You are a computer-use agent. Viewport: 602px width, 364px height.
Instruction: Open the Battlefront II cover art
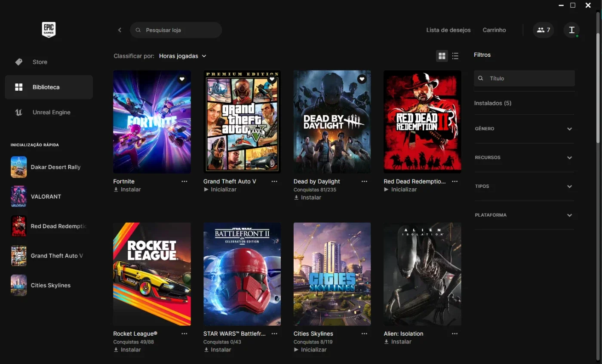point(242,274)
